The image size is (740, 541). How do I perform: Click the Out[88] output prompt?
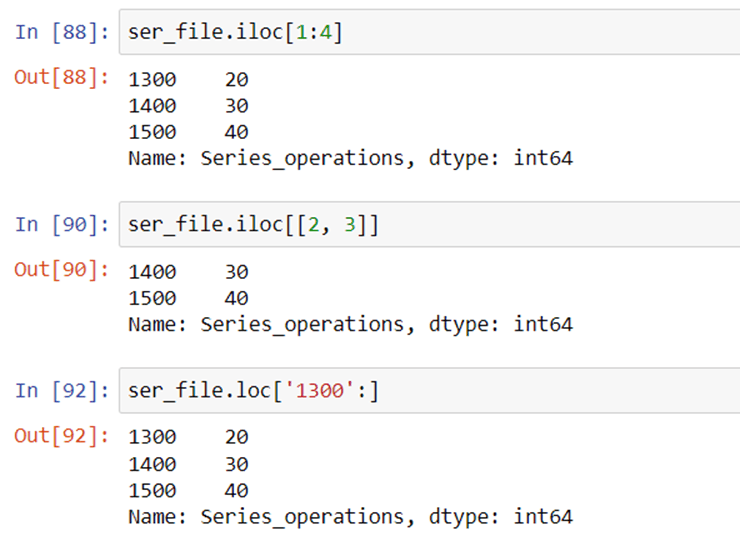pos(61,77)
